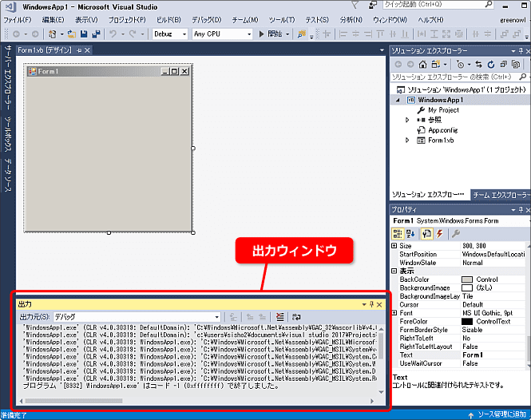The height and width of the screenshot is (420, 531).
Task: Open the ファイル(F) menu
Action: pos(18,20)
